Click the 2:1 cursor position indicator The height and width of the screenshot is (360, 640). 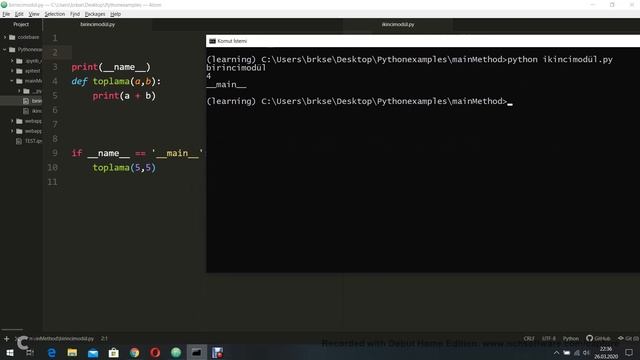point(104,339)
